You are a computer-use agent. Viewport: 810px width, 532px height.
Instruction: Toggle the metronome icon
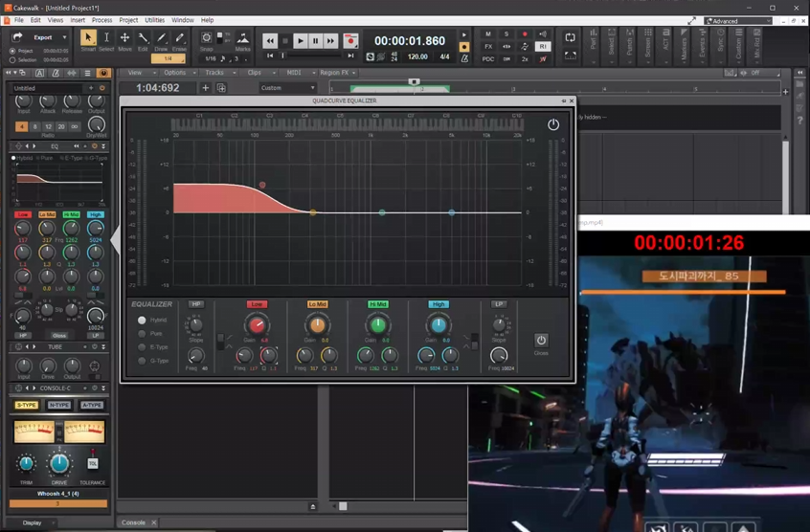[x=464, y=58]
